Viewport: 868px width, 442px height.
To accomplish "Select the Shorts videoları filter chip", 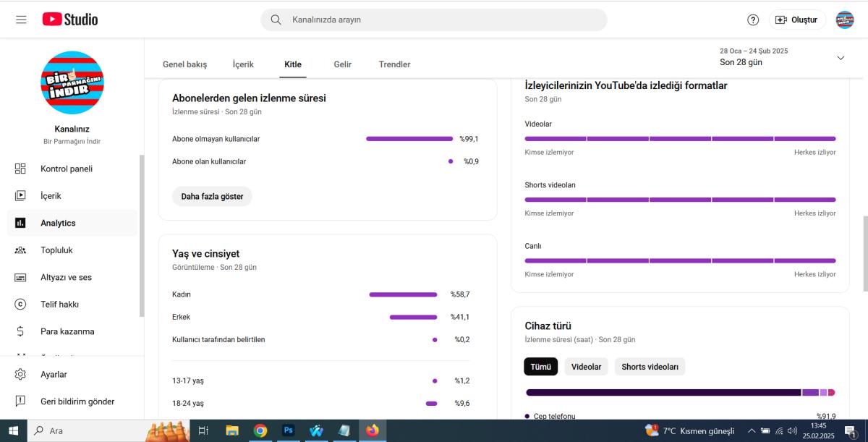I will pyautogui.click(x=650, y=367).
